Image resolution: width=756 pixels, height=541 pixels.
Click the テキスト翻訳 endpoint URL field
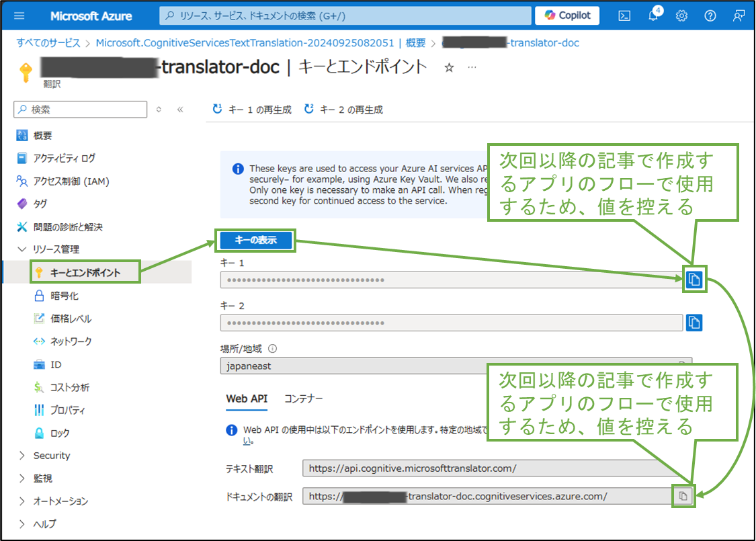click(498, 468)
